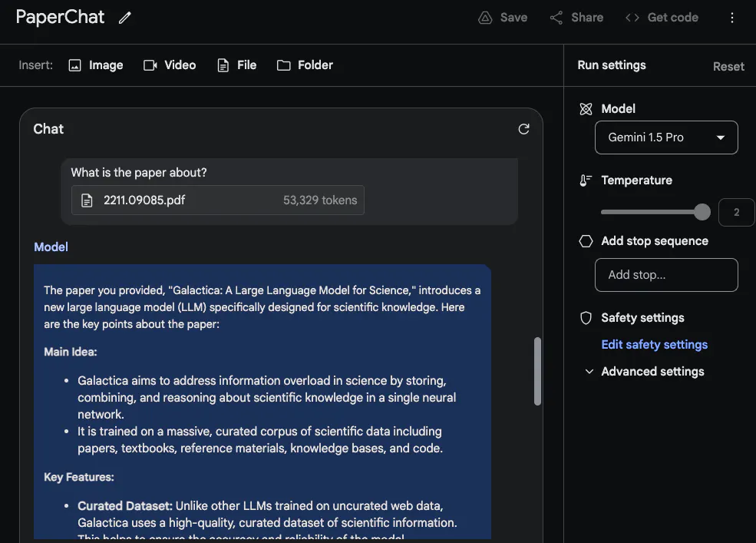Click the Get code button
This screenshot has width=756, height=543.
(x=661, y=18)
